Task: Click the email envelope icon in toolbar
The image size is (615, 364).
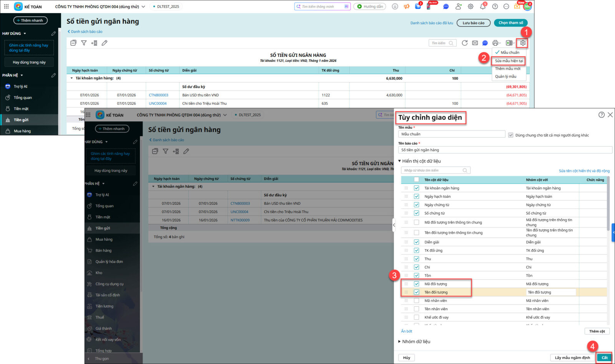Action: (475, 43)
